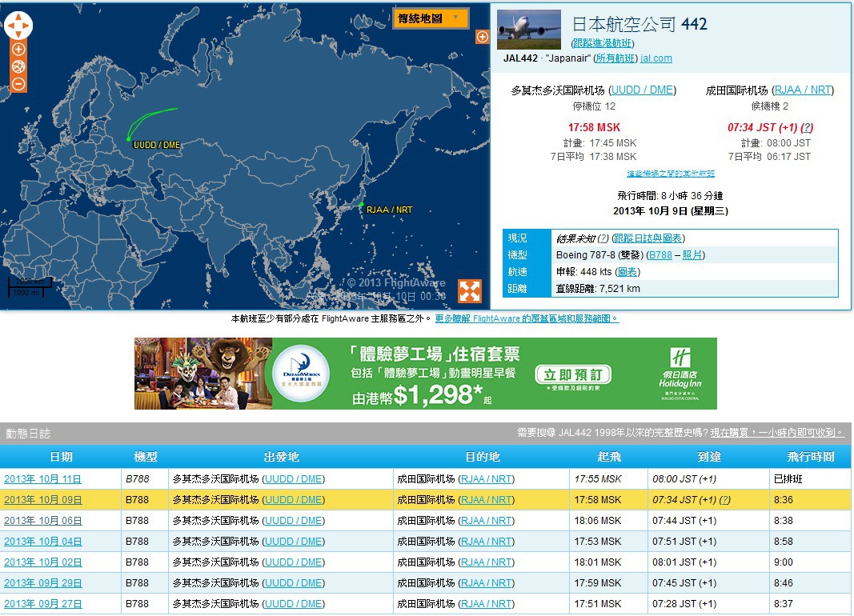
Task: Open the 2013年 09月 27日 flight log
Action: click(43, 604)
